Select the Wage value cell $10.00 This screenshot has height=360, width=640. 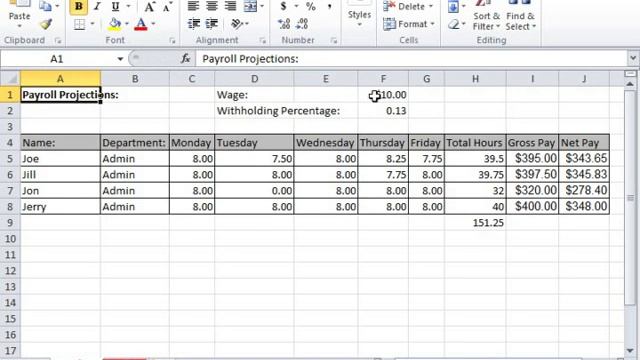pos(383,95)
